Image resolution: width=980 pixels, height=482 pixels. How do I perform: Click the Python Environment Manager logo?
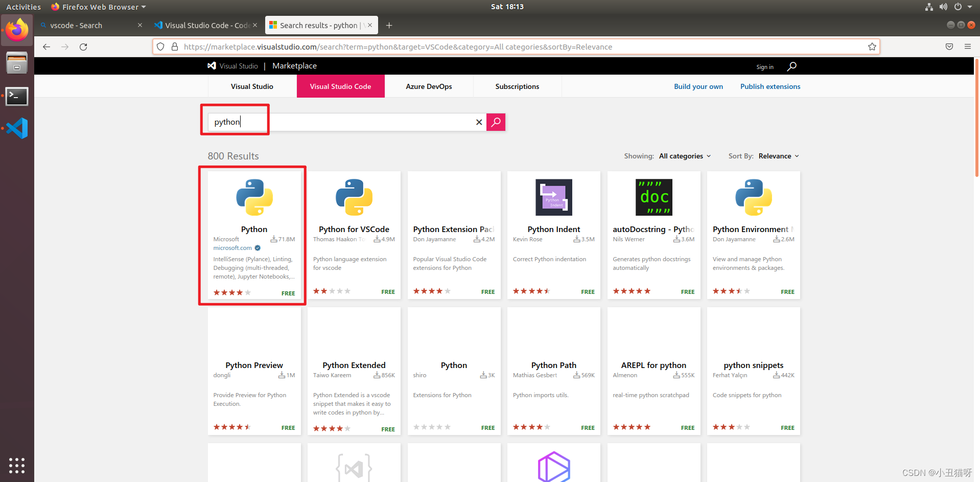pos(754,197)
